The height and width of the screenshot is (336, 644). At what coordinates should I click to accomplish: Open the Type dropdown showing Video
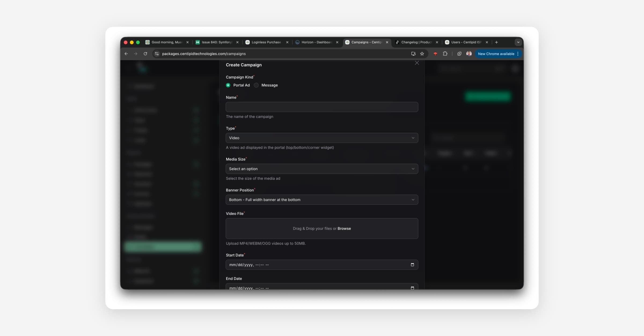(322, 138)
